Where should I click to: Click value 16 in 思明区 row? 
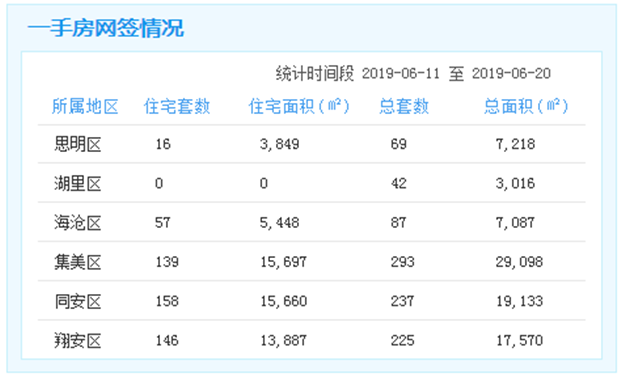click(163, 144)
